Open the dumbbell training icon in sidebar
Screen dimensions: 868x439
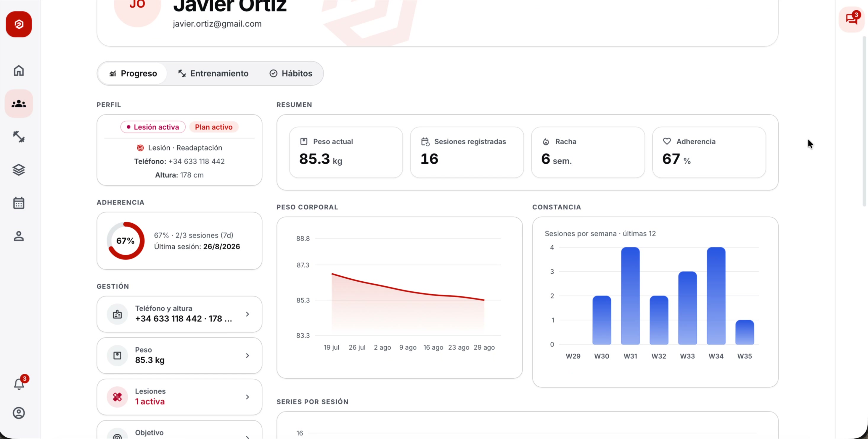pos(19,137)
